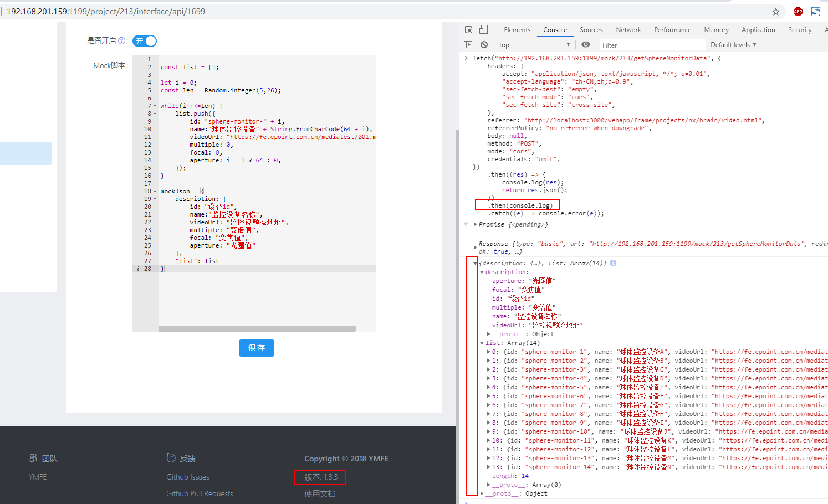The width and height of the screenshot is (828, 504).
Task: Open the Sources tab
Action: pyautogui.click(x=591, y=30)
